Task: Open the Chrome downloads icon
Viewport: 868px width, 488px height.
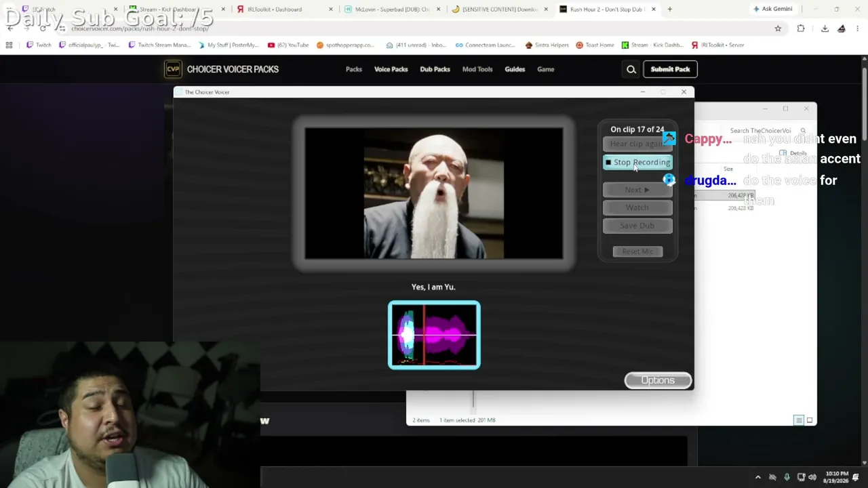Action: coord(825,28)
